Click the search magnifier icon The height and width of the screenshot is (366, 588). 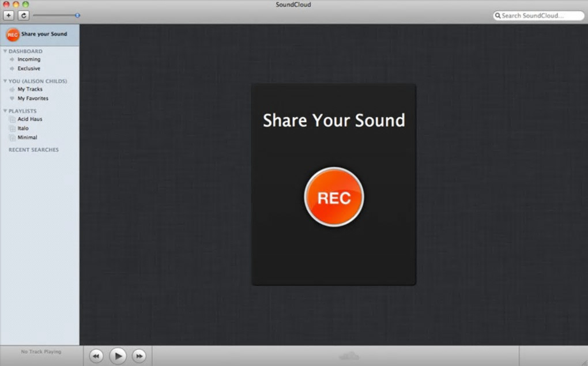coord(497,16)
